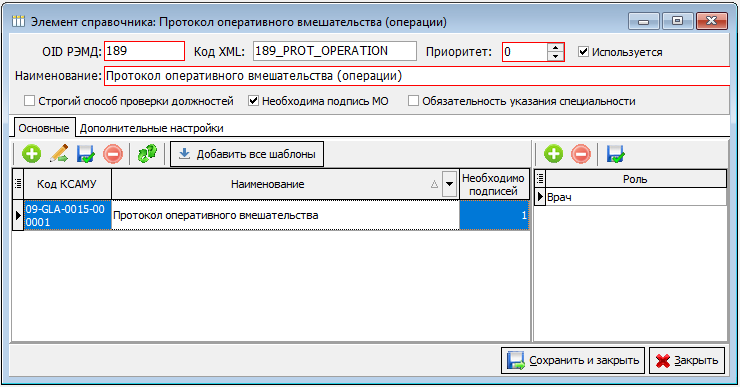
Task: Select the Врач role row
Action: coord(635,197)
